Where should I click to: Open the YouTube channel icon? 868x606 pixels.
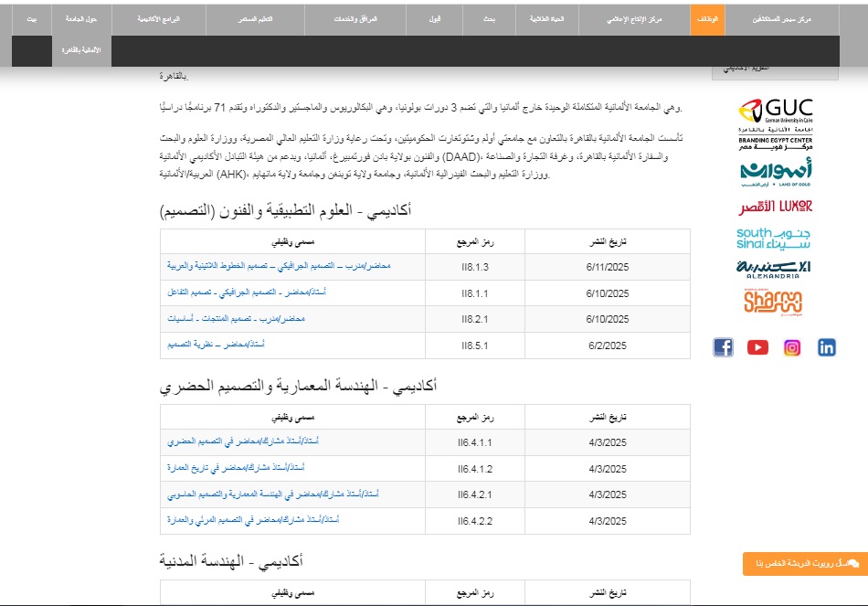[757, 347]
